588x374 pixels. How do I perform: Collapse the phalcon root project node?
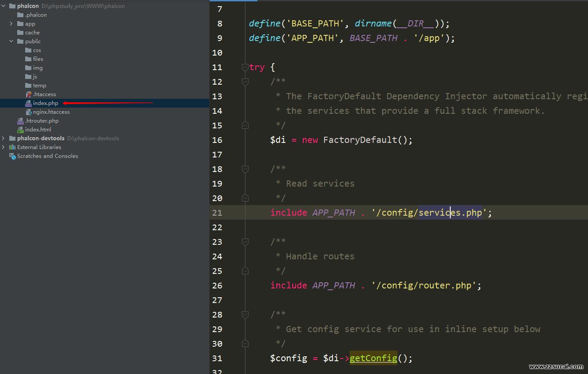click(4, 6)
